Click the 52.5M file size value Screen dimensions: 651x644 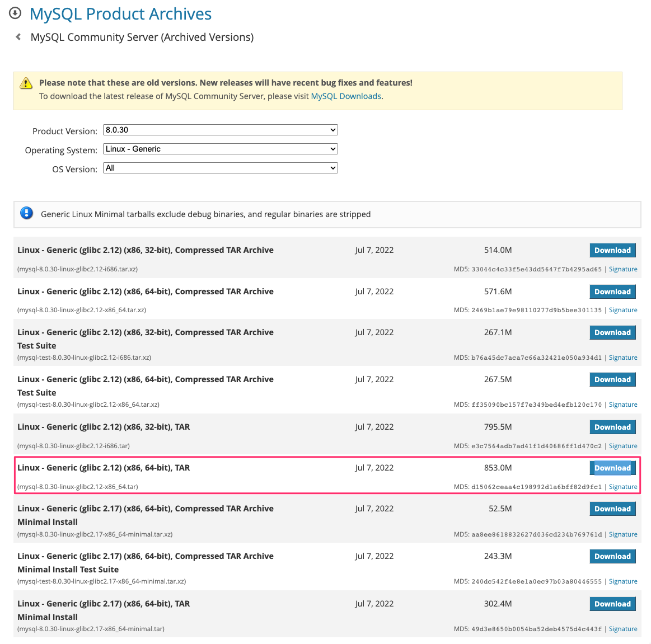pos(500,509)
